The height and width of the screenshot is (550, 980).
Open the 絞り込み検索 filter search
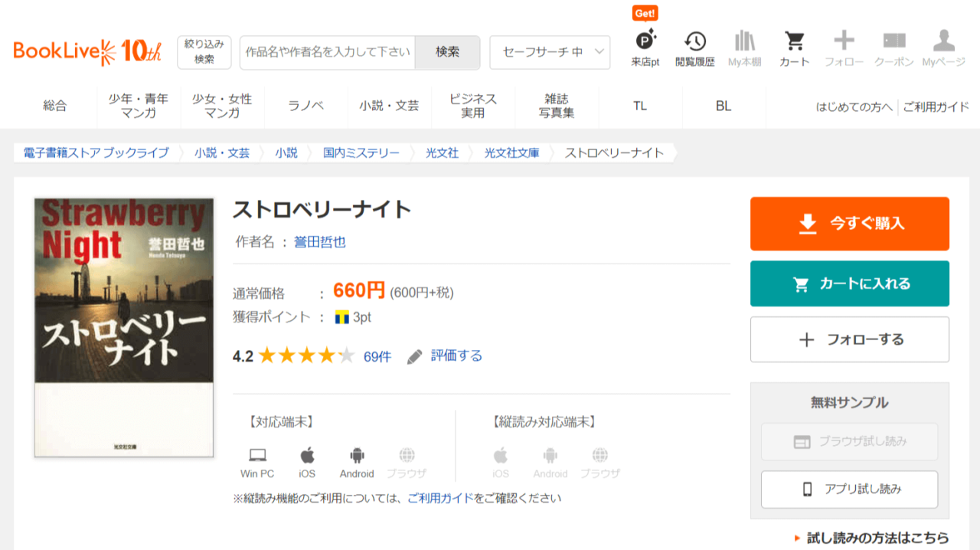click(204, 52)
